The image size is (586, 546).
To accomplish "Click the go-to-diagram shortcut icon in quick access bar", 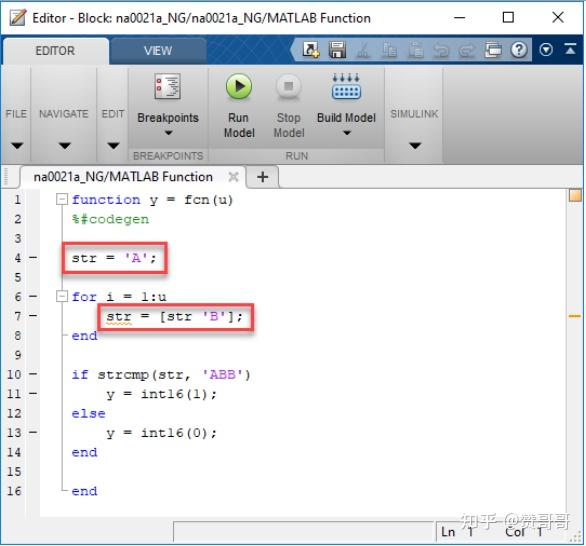I will 311,49.
